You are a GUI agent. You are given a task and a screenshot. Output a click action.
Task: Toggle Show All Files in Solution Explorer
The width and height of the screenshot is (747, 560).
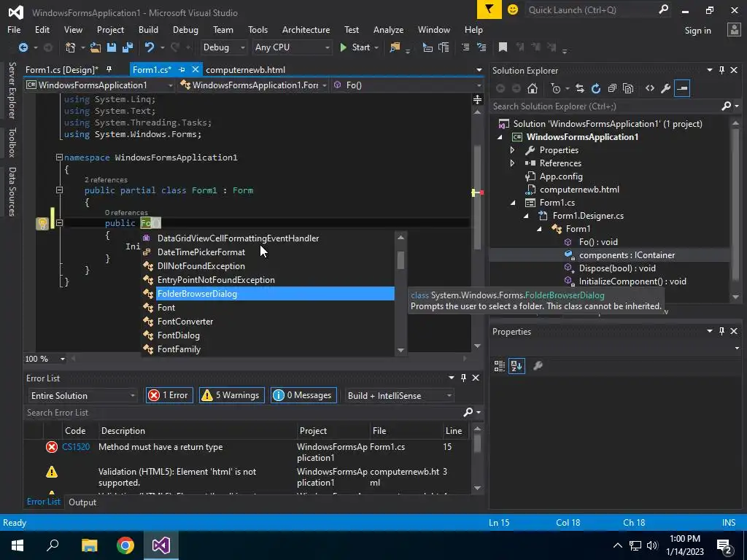(628, 88)
